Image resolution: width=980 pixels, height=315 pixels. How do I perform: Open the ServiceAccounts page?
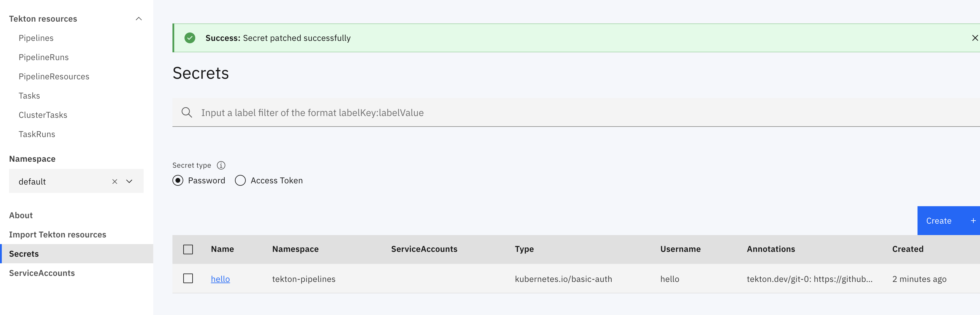42,273
